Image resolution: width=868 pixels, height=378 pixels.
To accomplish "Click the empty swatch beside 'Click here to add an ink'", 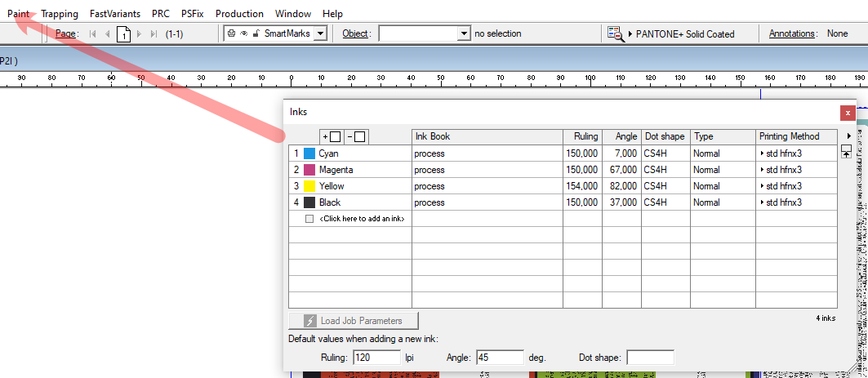I will [x=309, y=219].
